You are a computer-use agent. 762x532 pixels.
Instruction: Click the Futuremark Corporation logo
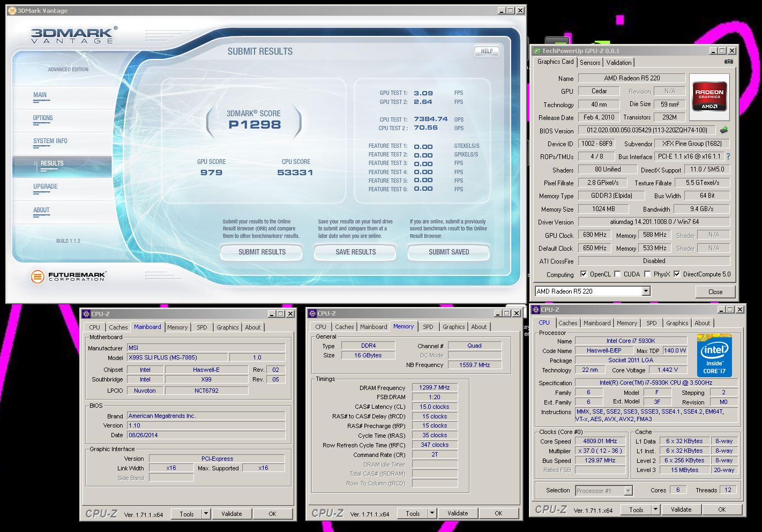tap(69, 276)
